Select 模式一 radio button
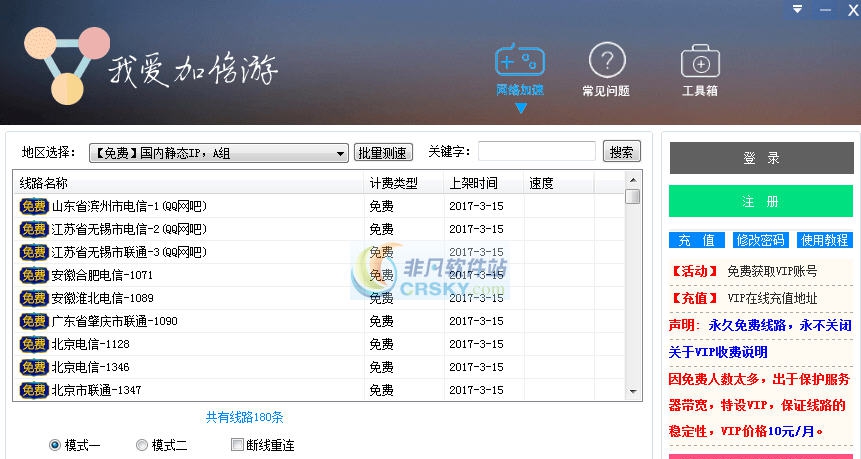Viewport: 861px width, 459px height. [54, 445]
